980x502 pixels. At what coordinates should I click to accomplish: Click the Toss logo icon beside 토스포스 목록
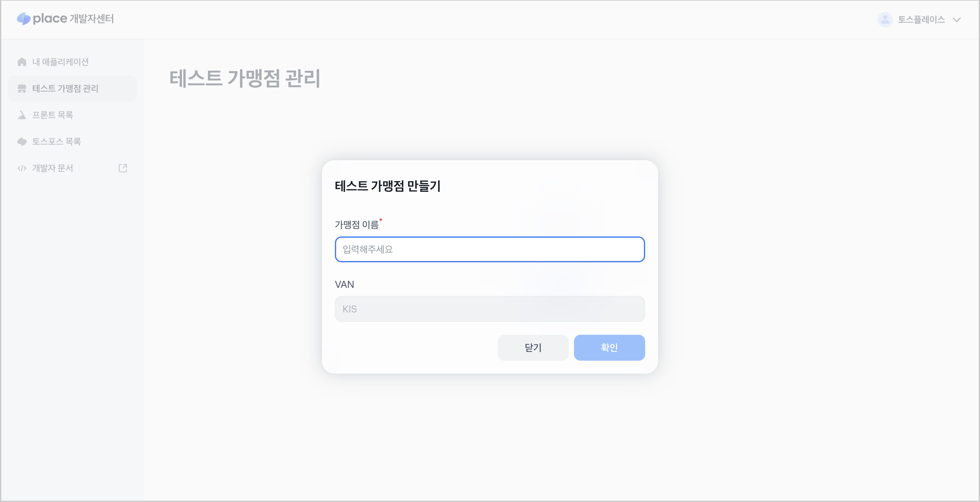pyautogui.click(x=22, y=141)
